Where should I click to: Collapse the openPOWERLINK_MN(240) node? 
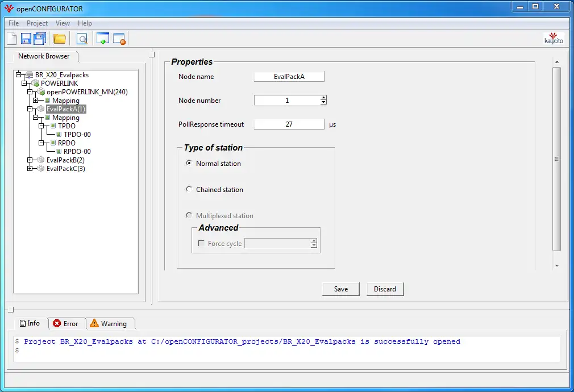(30, 92)
